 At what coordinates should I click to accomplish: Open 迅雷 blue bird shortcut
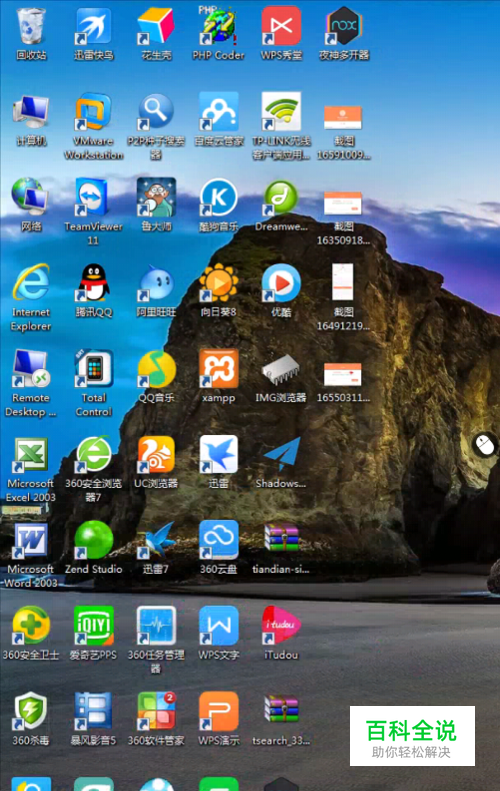pyautogui.click(x=218, y=454)
